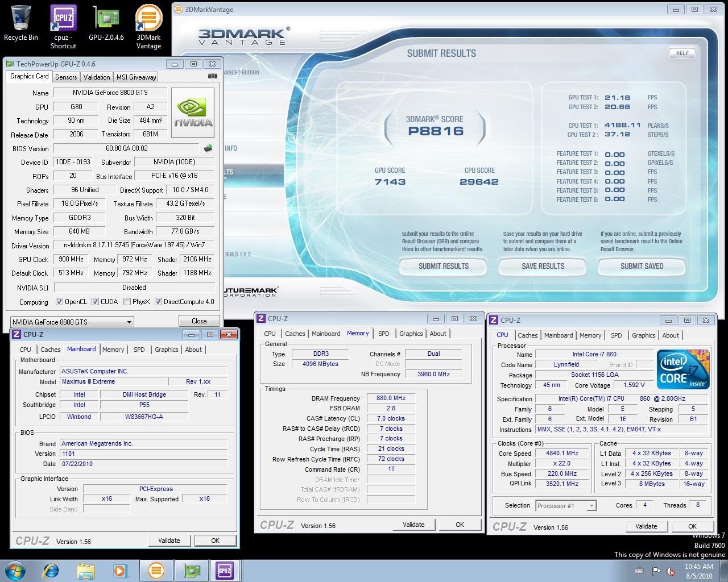Open Graphics tab in CPU-Z Mainboard window
The width and height of the screenshot is (728, 582).
167,350
